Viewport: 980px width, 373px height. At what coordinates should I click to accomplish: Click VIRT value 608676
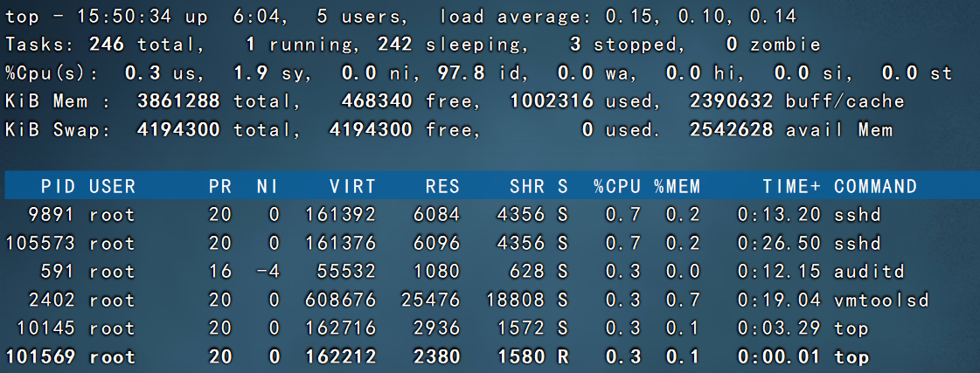point(341,300)
